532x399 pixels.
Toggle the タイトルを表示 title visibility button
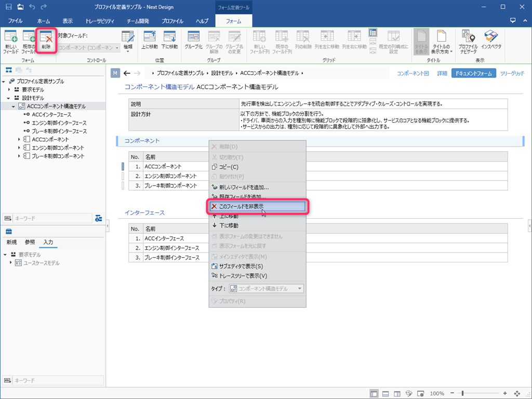[421, 41]
